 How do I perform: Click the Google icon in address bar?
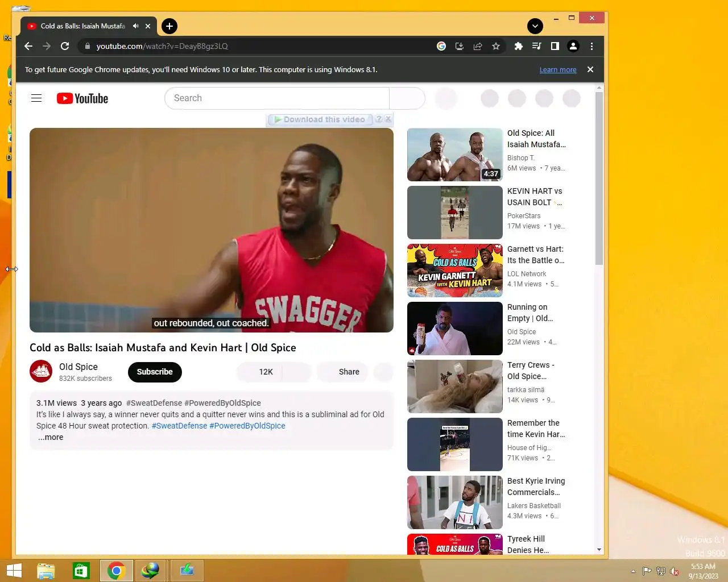point(441,46)
